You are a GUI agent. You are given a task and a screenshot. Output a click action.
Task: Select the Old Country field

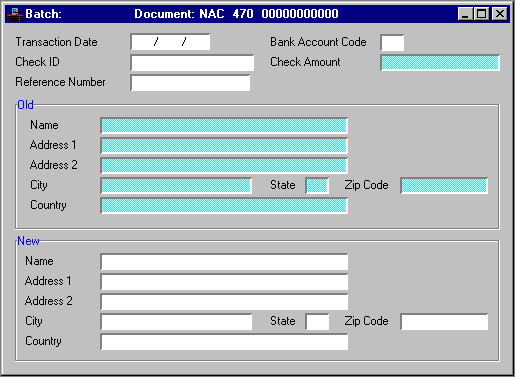224,206
